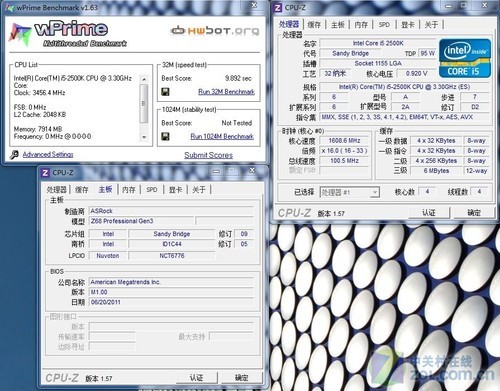This screenshot has width=500, height=391.
Task: Click the M1.00 BIOS version field
Action: coord(171,292)
